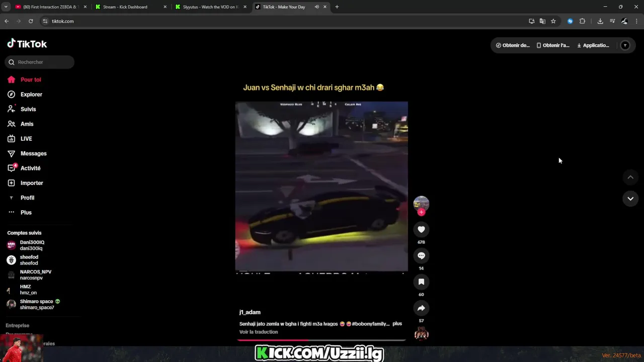Viewport: 644px width, 362px height.
Task: Open sheefod followed account
Action: click(28, 260)
